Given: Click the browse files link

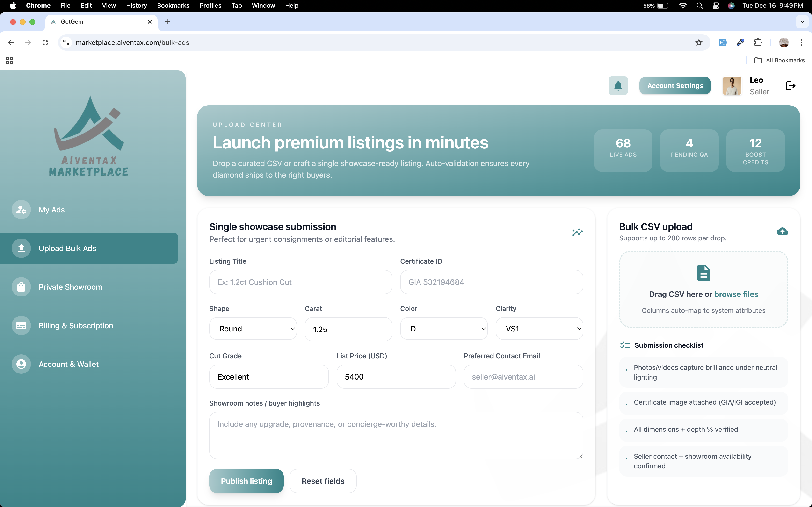Looking at the screenshot, I should point(736,294).
